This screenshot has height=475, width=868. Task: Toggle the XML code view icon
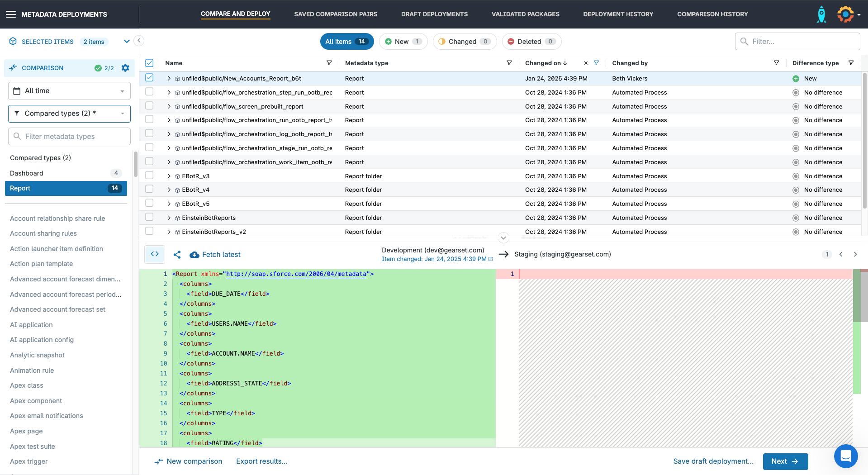pos(155,254)
